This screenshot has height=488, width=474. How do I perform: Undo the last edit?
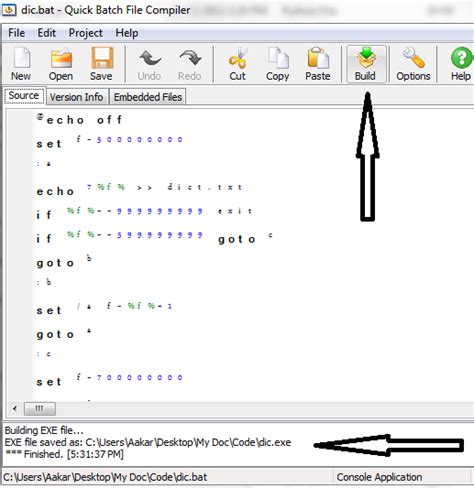pyautogui.click(x=149, y=64)
